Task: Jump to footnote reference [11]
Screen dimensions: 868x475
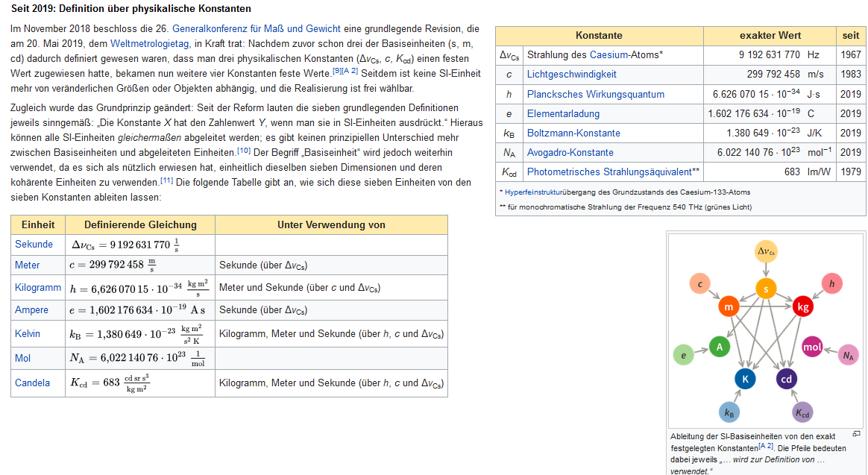Action: [x=167, y=180]
